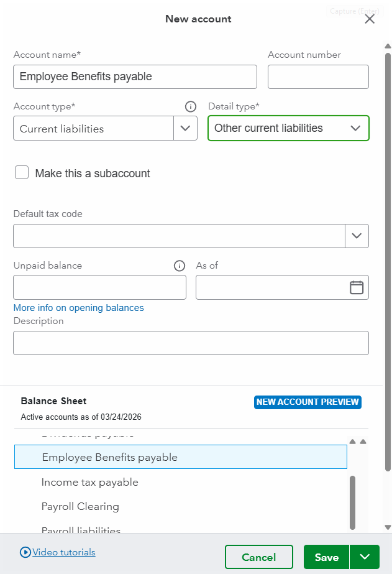Click the Unpaid balance info icon
Viewport: 392px width, 574px height.
point(179,266)
